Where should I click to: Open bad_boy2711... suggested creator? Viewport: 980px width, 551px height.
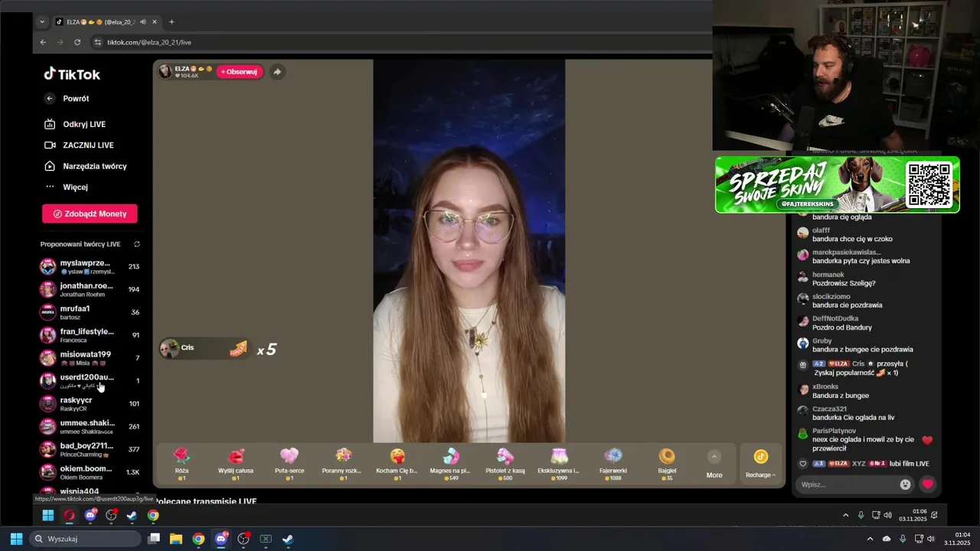[x=90, y=449]
